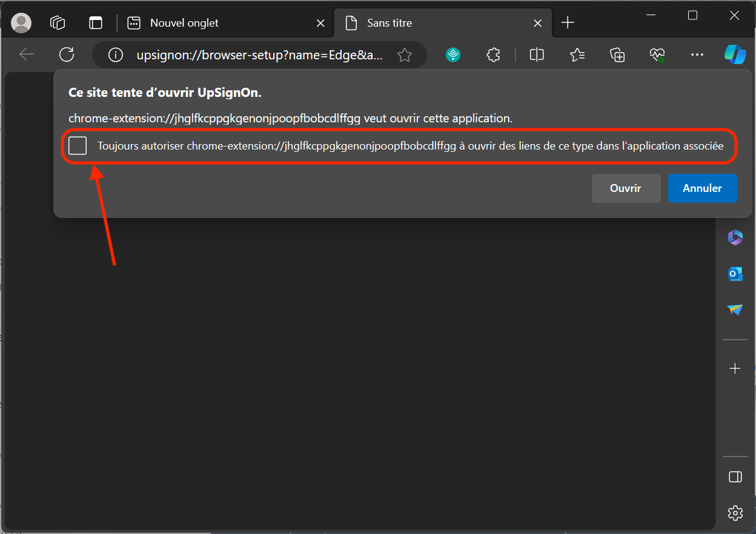
Task: Open the Extensions puzzle icon
Action: pos(493,55)
